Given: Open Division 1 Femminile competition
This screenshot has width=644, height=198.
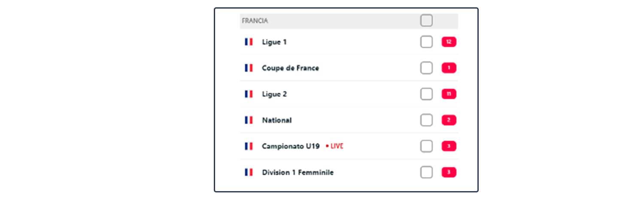Looking at the screenshot, I should pos(298,172).
